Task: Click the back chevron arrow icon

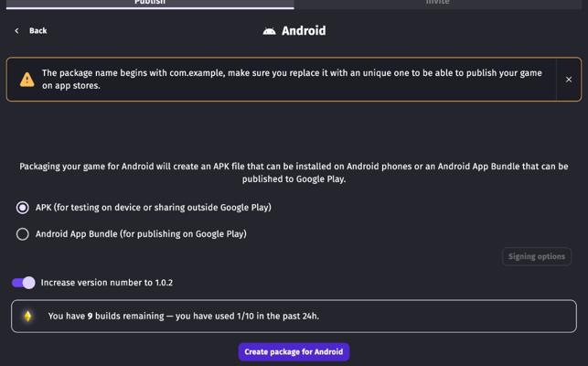Action: point(16,31)
